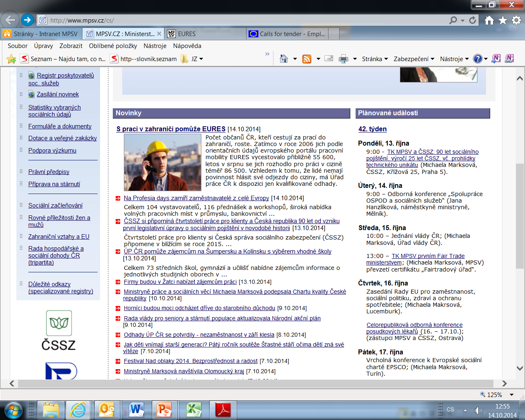The width and height of the screenshot is (525, 420).
Task: Click the Print icon in command bar
Action: (343, 59)
